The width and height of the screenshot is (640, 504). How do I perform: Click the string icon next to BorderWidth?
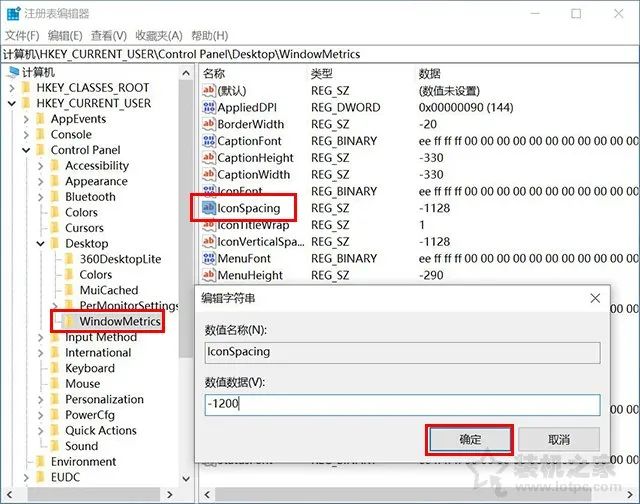[x=209, y=124]
